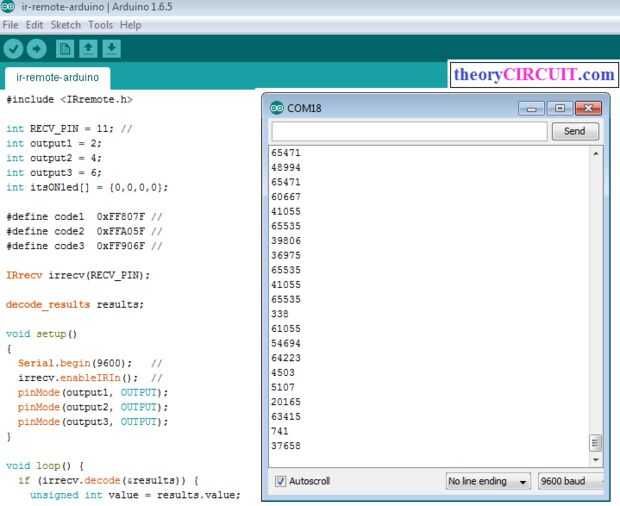Open the File menu

coord(11,24)
